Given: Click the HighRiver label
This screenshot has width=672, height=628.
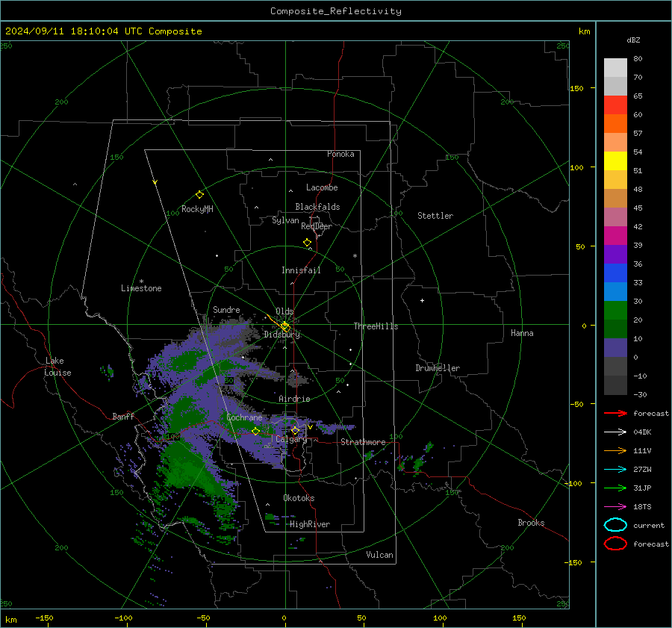Looking at the screenshot, I should coord(310,524).
